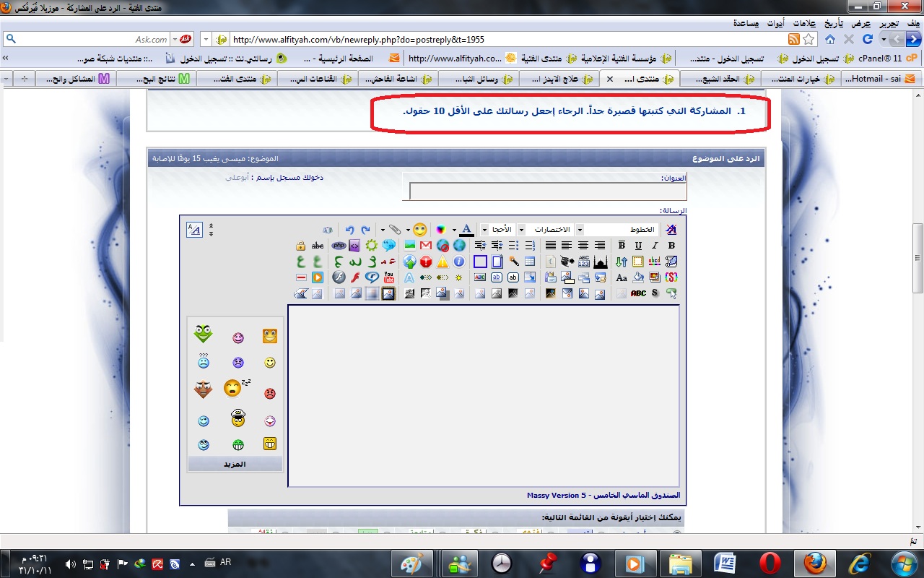Viewport: 924px width, 578px height.
Task: Click the Gmail envelope icon in editor
Action: 426,246
